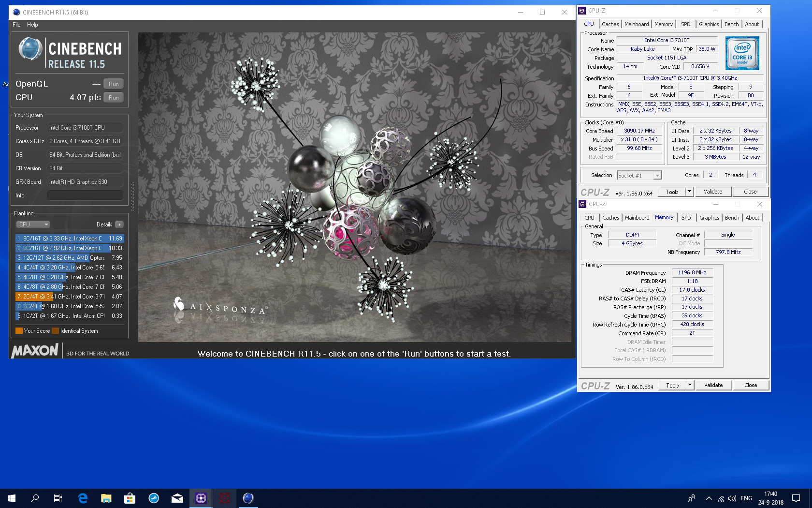Screen dimensions: 812x508
Task: Open the Cinebench Help menu
Action: pos(32,25)
